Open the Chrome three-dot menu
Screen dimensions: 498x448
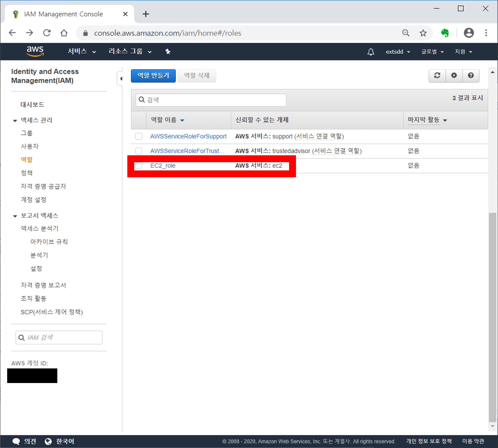click(486, 33)
